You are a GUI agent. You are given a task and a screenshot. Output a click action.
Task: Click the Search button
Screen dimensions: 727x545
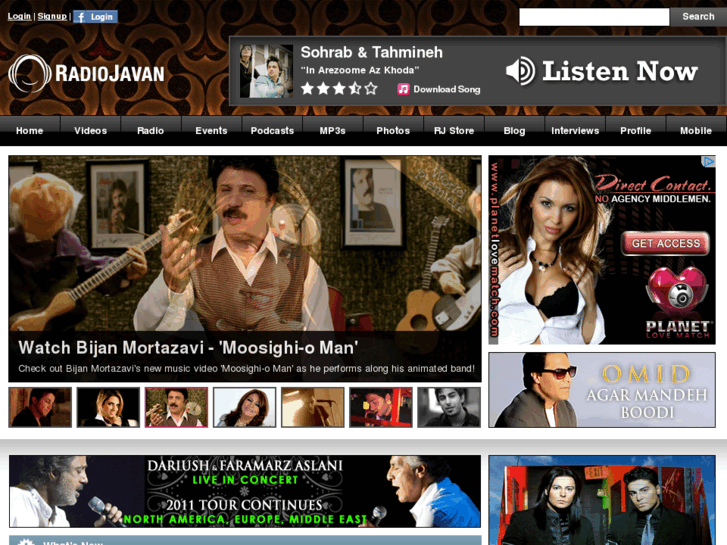[x=698, y=17]
